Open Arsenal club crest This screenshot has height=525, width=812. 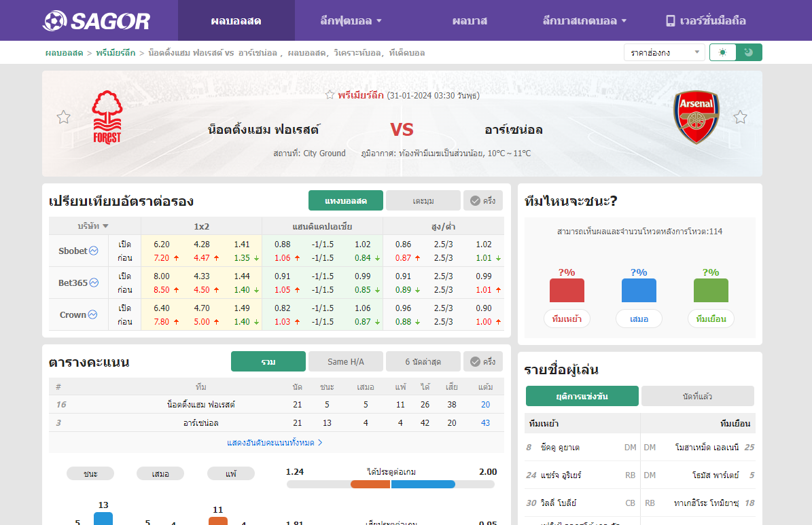point(696,117)
